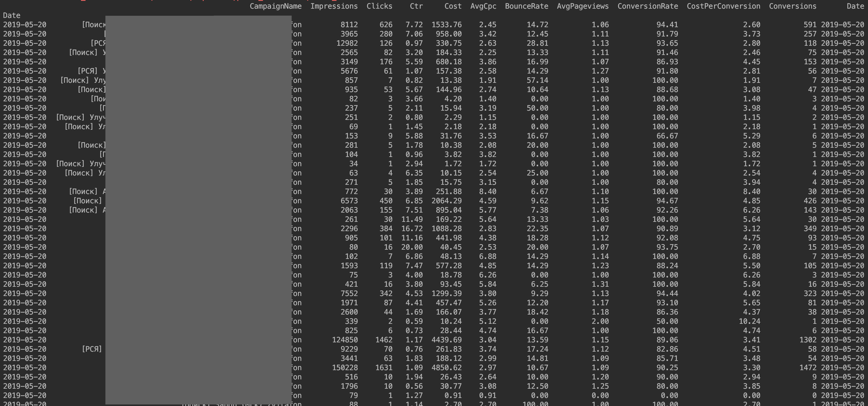Viewport: 868px width, 406px height.
Task: Select the Clicks value 450
Action: pos(386,201)
